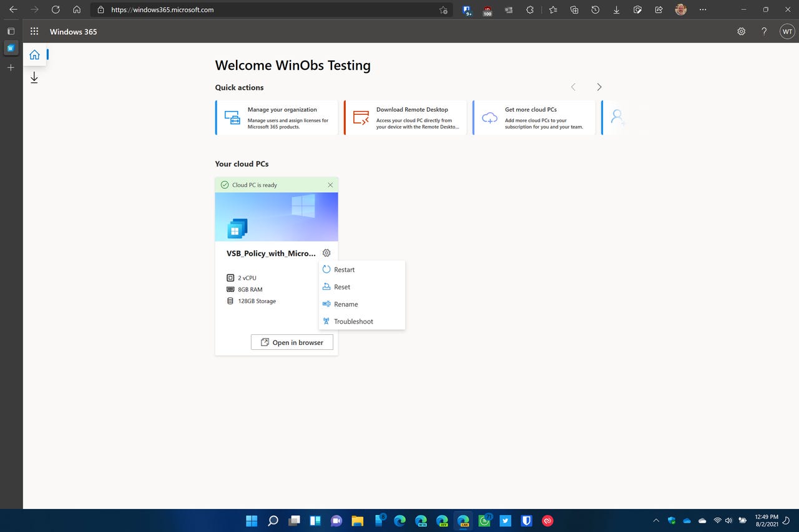799x532 pixels.
Task: Click the cloud PC thumbnail image
Action: point(276,216)
